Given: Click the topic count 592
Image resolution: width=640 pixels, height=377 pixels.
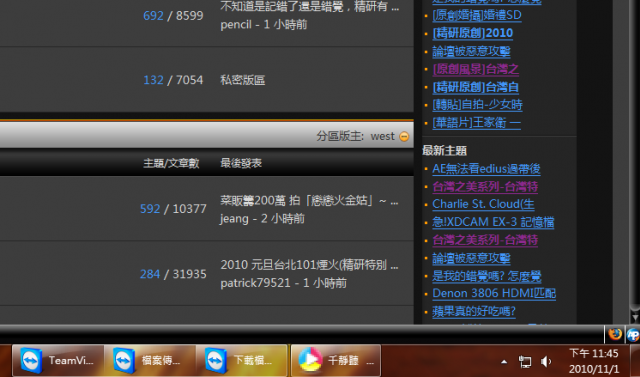Looking at the screenshot, I should [150, 209].
